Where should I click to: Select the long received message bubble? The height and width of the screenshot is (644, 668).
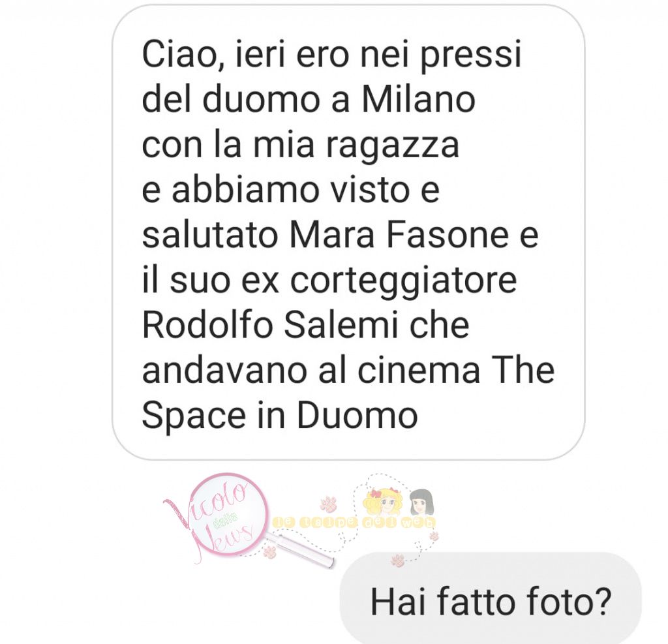click(x=348, y=232)
